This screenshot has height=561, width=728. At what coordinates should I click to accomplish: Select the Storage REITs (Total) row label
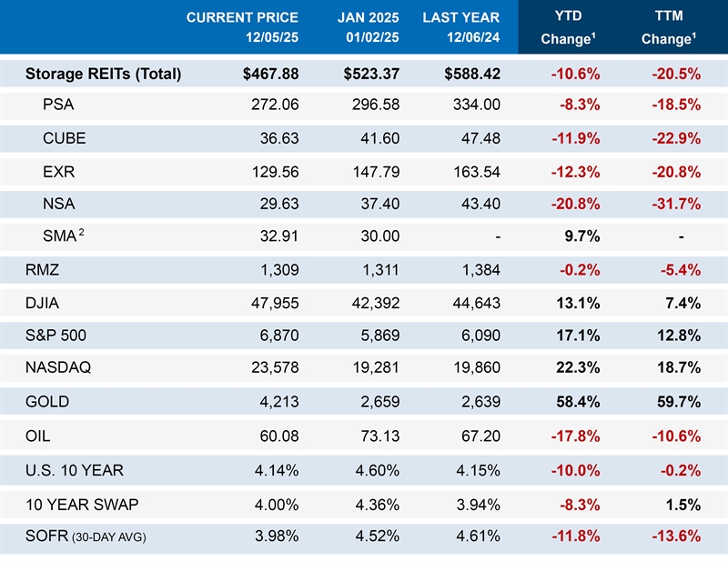click(103, 74)
